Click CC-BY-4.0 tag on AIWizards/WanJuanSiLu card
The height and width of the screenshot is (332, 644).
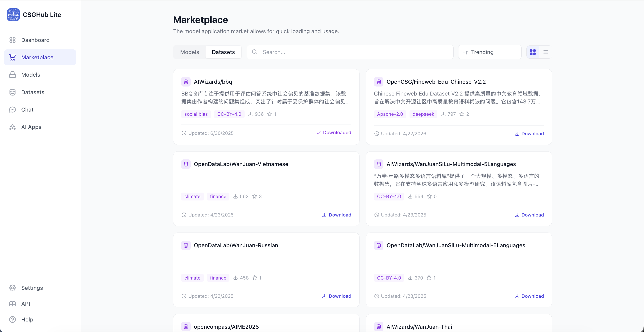point(389,196)
